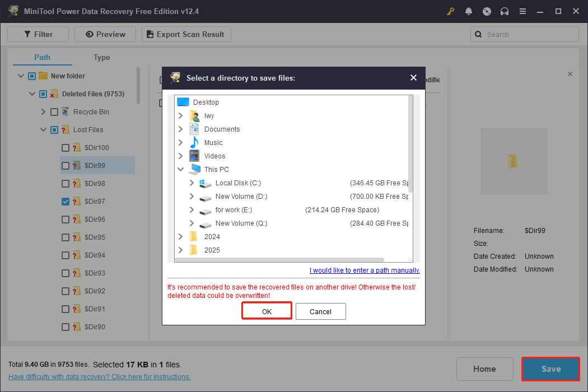The image size is (588, 392).
Task: Expand Local Disk (C:)
Action: [192, 183]
